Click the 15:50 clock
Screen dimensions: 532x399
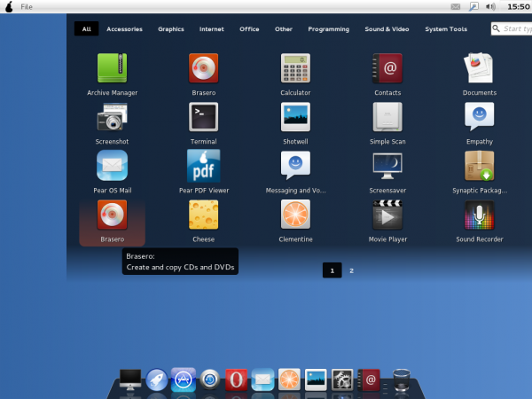518,6
